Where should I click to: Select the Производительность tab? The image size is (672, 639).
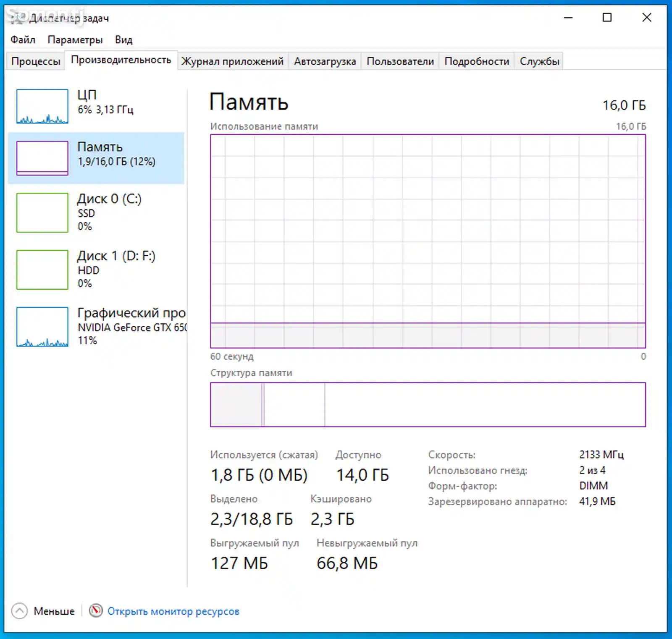point(121,60)
